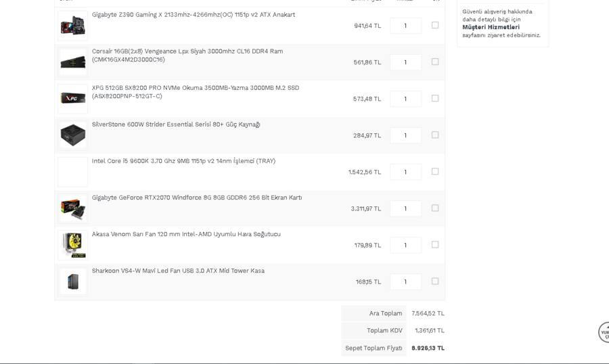Image resolution: width=609 pixels, height=364 pixels.
Task: Click the Akasa Venom cooler thumbnail
Action: coord(72,245)
